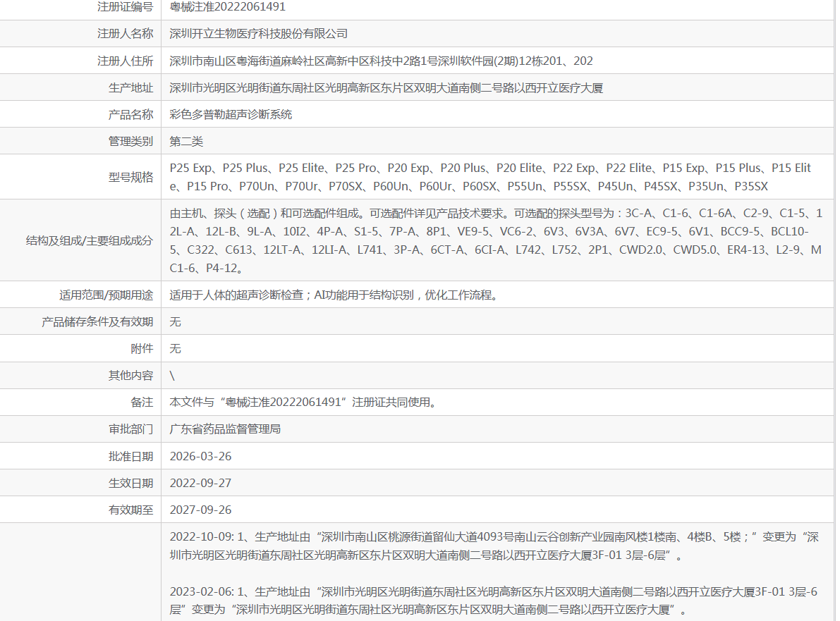Select effective date 2022-09-27
Viewport: 840px width, 621px height.
200,483
